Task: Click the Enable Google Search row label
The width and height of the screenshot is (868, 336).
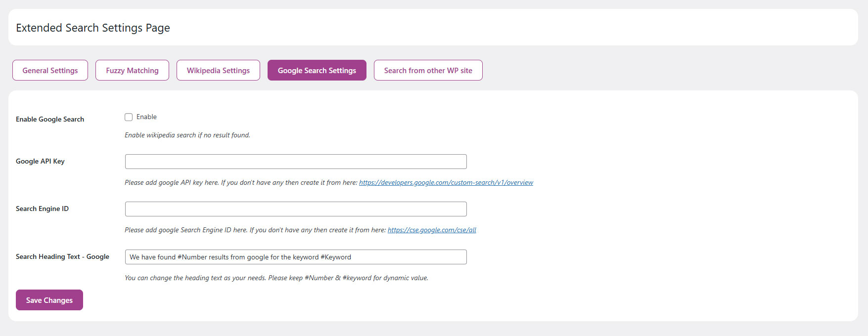Action: pyautogui.click(x=50, y=119)
